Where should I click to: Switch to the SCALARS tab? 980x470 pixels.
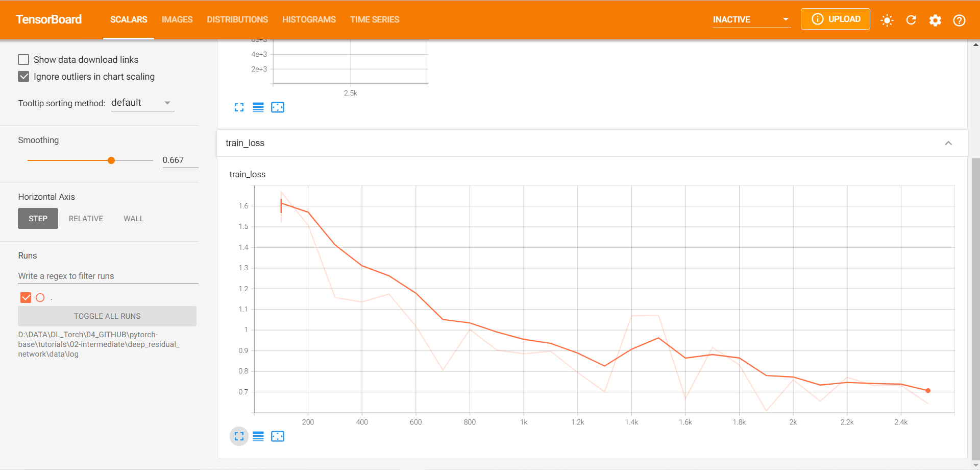point(129,19)
